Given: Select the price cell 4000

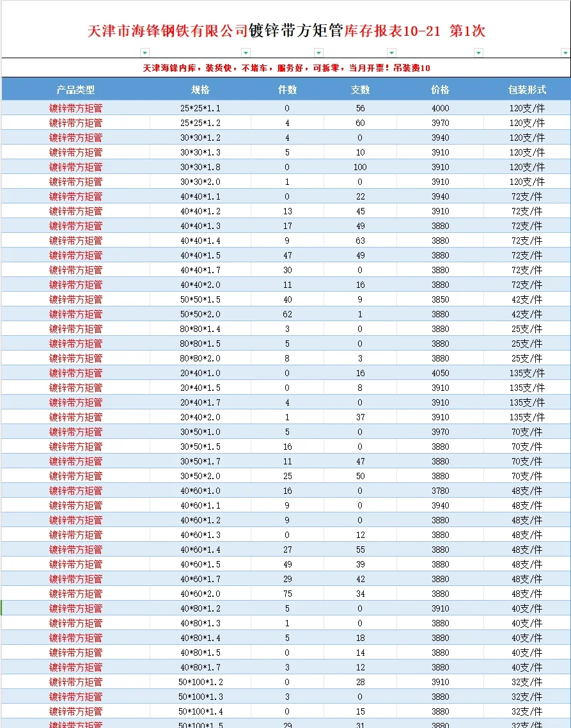Looking at the screenshot, I should coord(440,108).
